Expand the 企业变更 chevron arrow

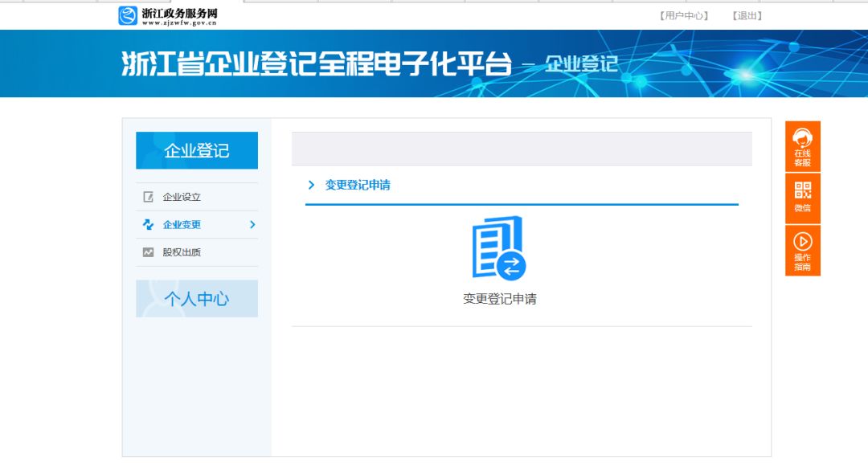pyautogui.click(x=252, y=224)
